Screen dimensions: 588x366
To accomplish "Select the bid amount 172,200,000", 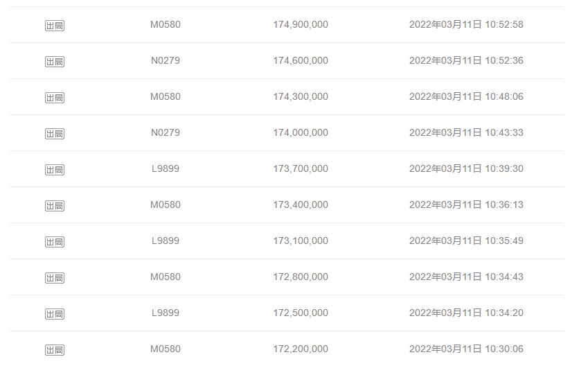I will pos(301,349).
